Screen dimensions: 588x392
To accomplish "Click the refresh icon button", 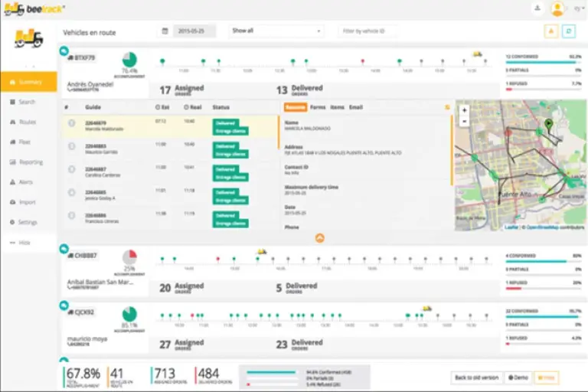I will [x=569, y=31].
